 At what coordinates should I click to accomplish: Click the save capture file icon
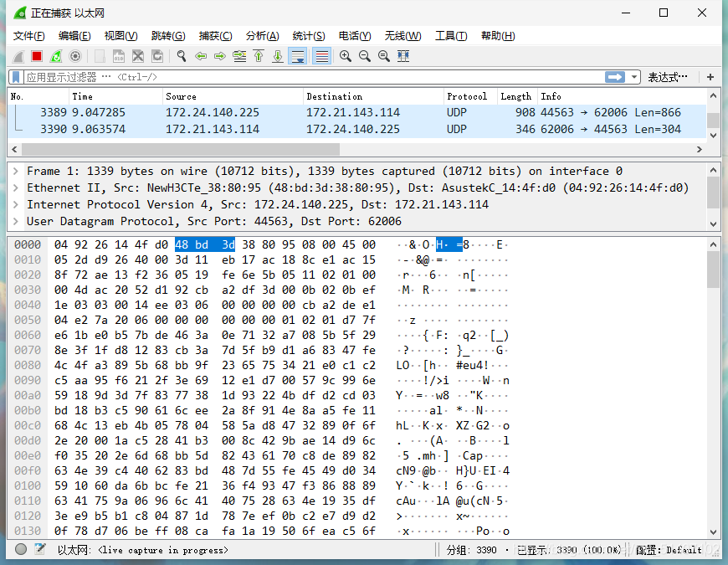pyautogui.click(x=119, y=57)
